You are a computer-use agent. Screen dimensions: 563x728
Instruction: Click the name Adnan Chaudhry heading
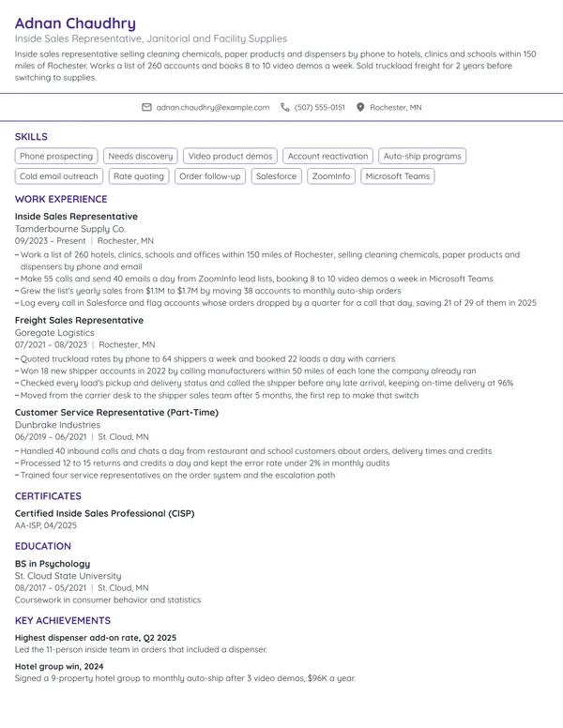click(x=75, y=23)
